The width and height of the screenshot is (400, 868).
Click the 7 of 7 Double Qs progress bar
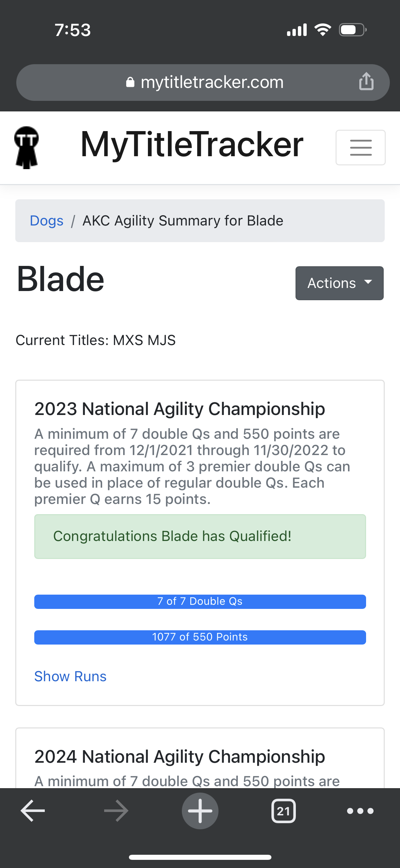(x=200, y=601)
